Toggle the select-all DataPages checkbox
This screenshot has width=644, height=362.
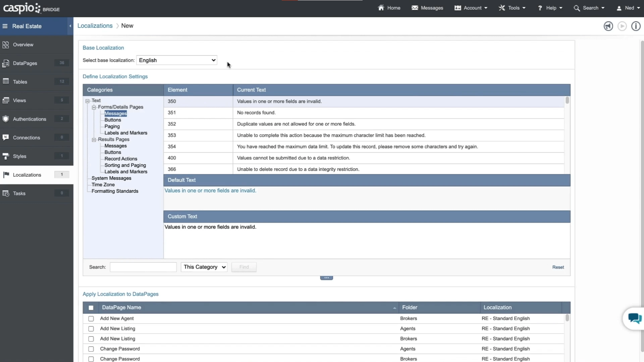tap(91, 308)
